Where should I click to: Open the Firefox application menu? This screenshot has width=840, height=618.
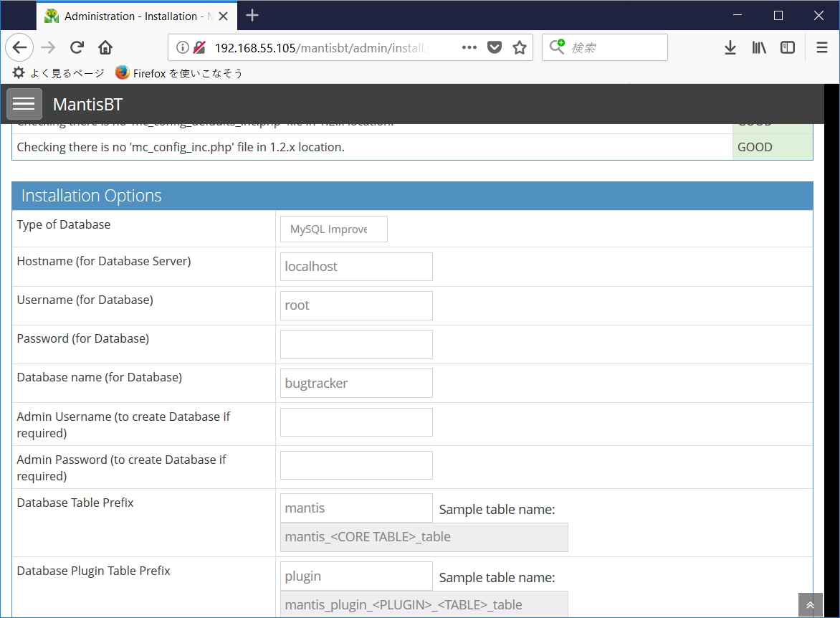[x=821, y=47]
